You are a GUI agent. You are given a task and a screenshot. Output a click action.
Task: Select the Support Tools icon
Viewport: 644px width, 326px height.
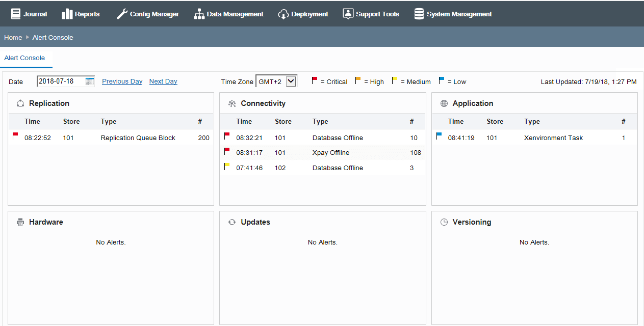(x=348, y=13)
